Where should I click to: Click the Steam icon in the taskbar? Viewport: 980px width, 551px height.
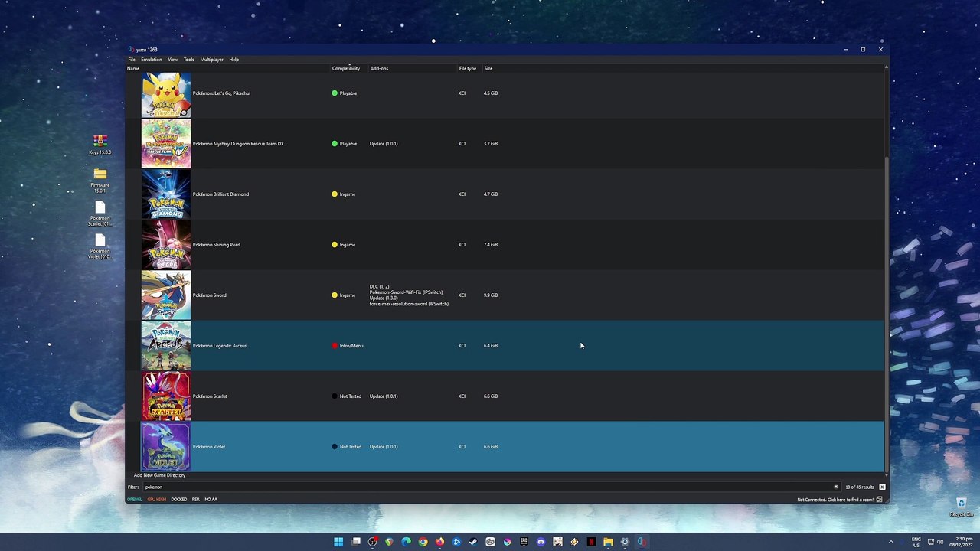coord(473,542)
